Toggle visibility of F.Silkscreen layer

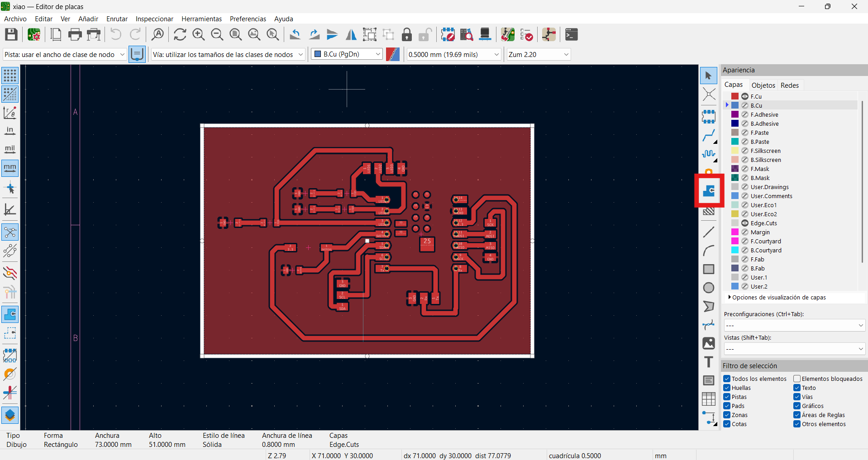pos(745,151)
